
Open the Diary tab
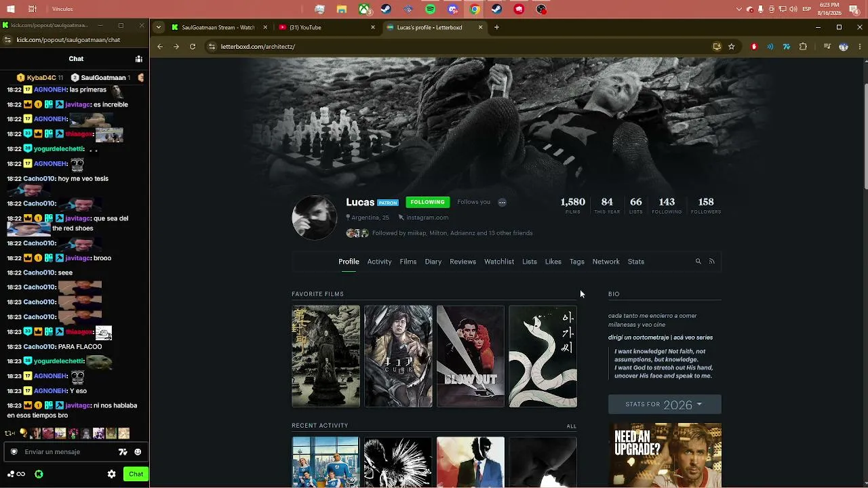pyautogui.click(x=433, y=262)
